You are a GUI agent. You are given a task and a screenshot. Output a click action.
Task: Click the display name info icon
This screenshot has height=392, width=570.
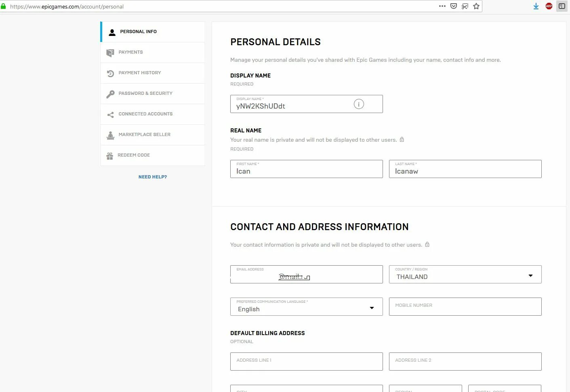click(x=359, y=104)
